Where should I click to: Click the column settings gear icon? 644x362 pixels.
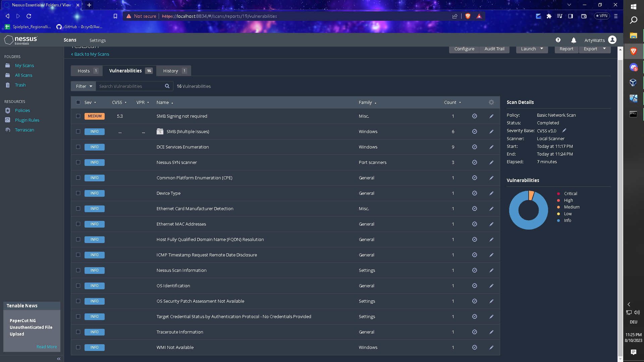(491, 102)
